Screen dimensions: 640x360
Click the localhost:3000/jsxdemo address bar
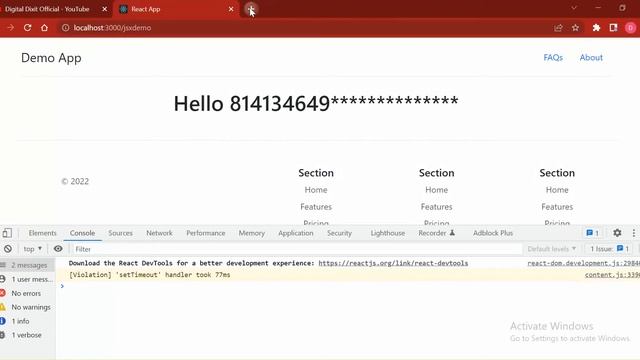pyautogui.click(x=112, y=28)
